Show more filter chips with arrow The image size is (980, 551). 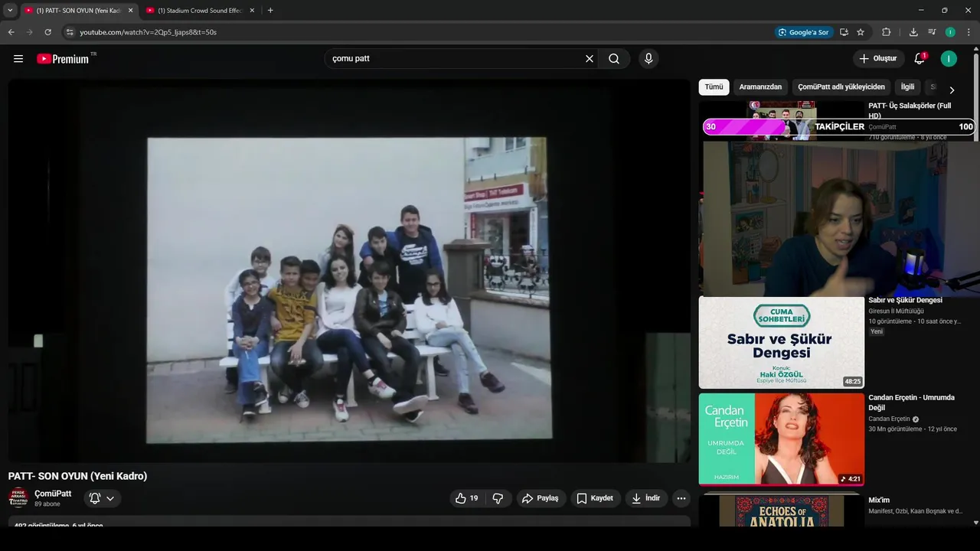[x=952, y=90]
